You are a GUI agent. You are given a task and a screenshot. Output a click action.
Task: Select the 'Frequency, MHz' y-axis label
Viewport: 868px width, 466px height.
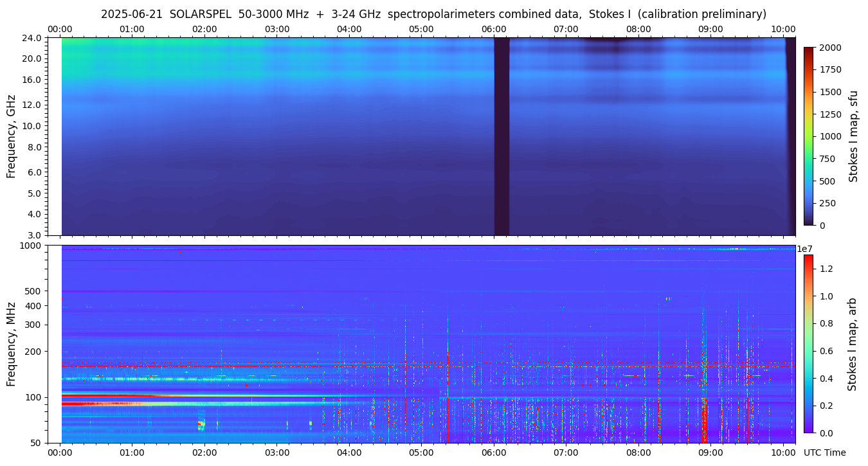[x=11, y=343]
